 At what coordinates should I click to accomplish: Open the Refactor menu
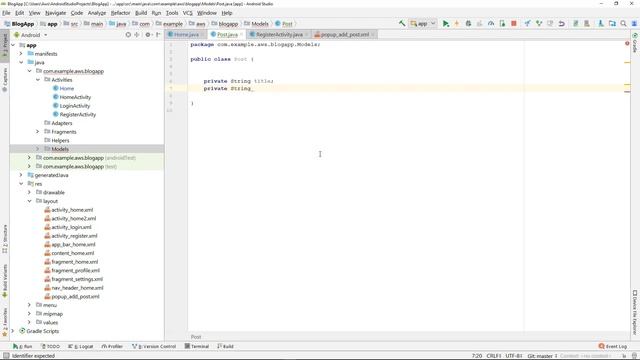pyautogui.click(x=120, y=13)
